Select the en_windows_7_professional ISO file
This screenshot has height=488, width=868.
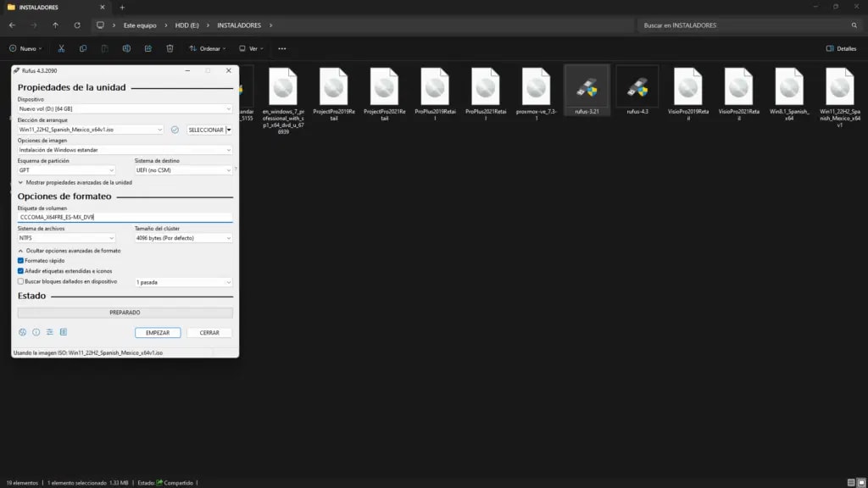click(x=283, y=101)
